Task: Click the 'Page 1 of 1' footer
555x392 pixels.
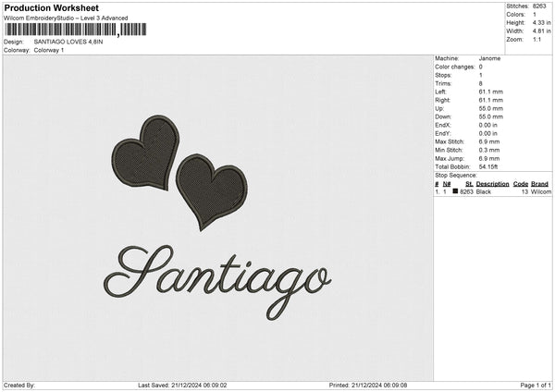Action: tap(536, 385)
